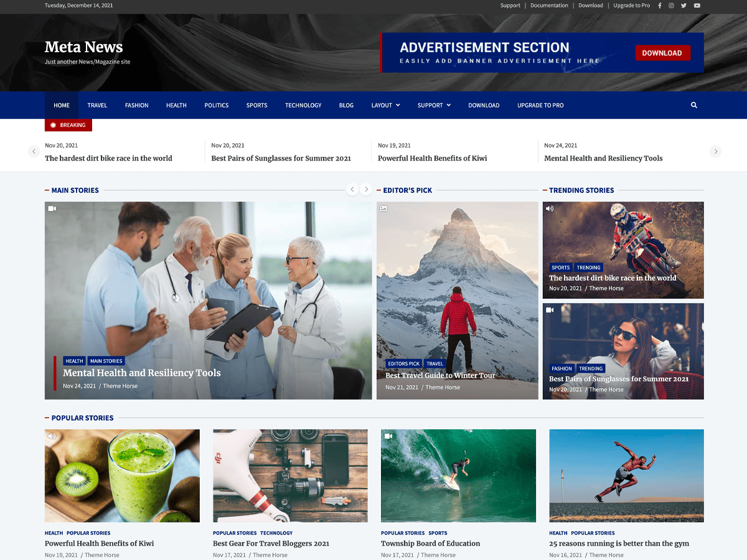Screen dimensions: 747x560
Task: Click the video icon on the Sunglasses story
Action: point(550,309)
